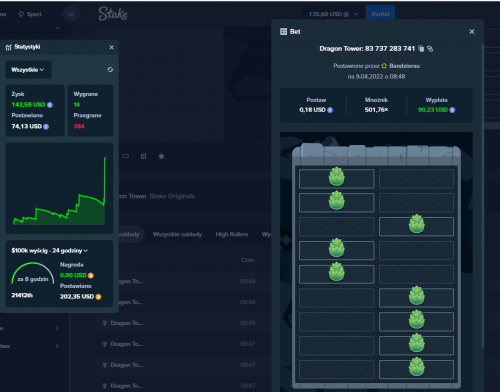Click the race rank 21412th
This screenshot has height=392, width=500.
(x=22, y=295)
